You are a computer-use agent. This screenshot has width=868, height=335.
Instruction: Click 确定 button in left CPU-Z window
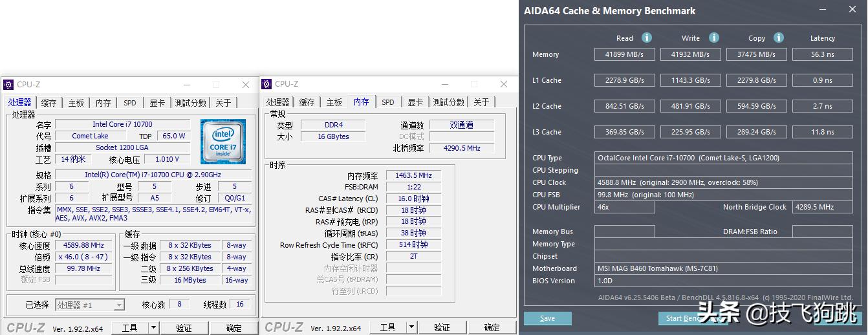click(233, 328)
